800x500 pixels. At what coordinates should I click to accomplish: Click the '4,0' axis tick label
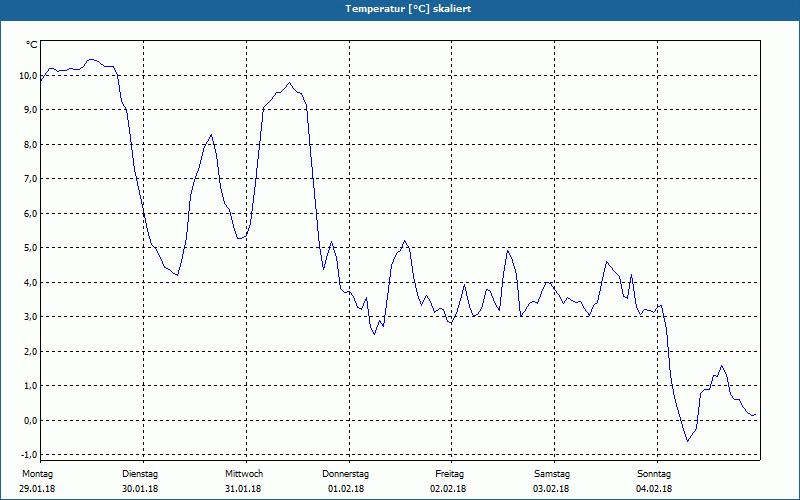click(x=30, y=282)
